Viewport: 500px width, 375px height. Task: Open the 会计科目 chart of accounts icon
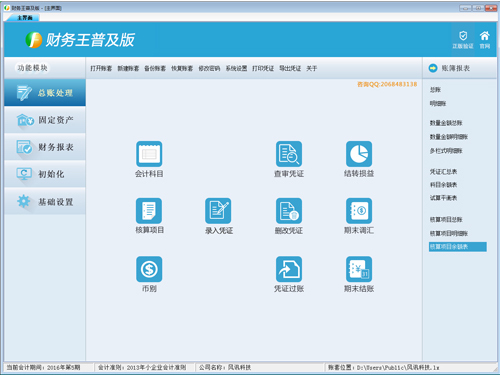pyautogui.click(x=149, y=154)
